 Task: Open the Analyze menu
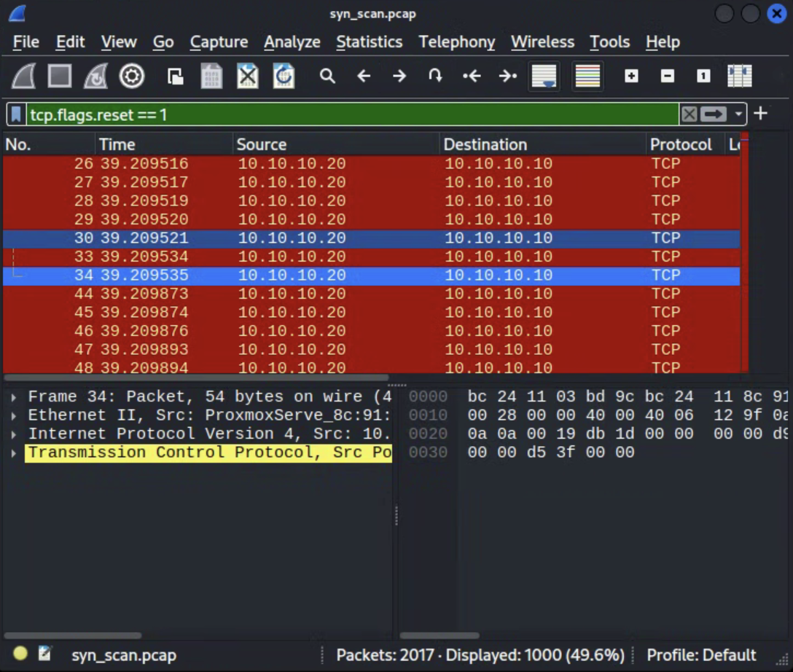pyautogui.click(x=292, y=42)
